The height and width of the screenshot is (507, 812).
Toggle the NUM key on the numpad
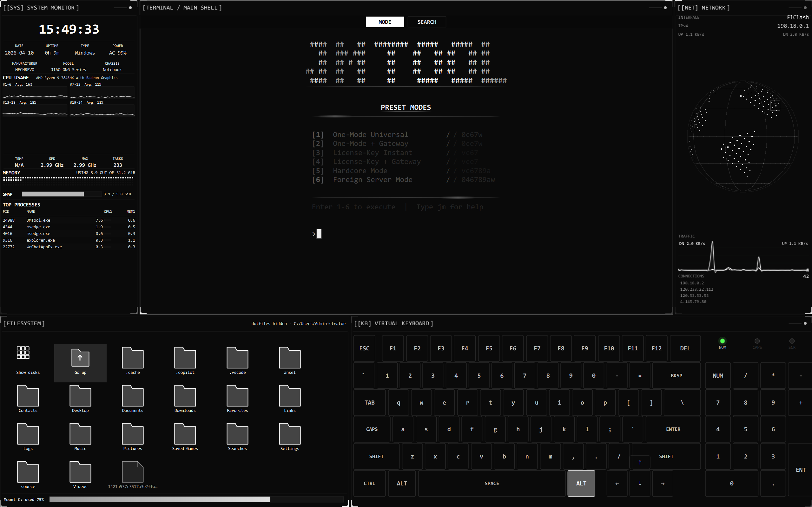click(718, 375)
